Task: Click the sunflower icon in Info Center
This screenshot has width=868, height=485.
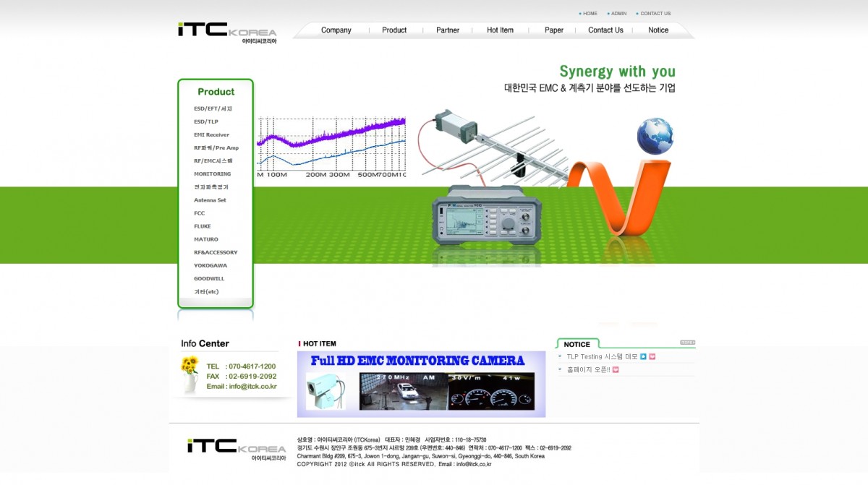Action: (x=190, y=373)
